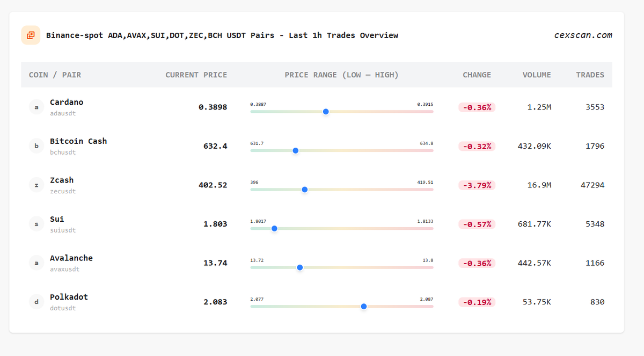This screenshot has height=356, width=644.
Task: Select the Zcash coin badge icon
Action: [36, 185]
